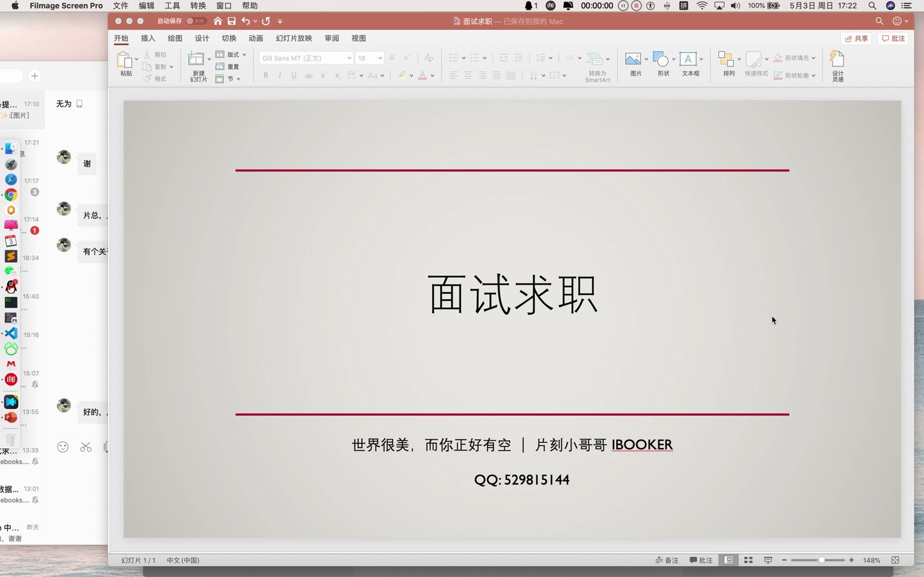Decrease indent level icon
The image size is (924, 577).
tap(504, 58)
